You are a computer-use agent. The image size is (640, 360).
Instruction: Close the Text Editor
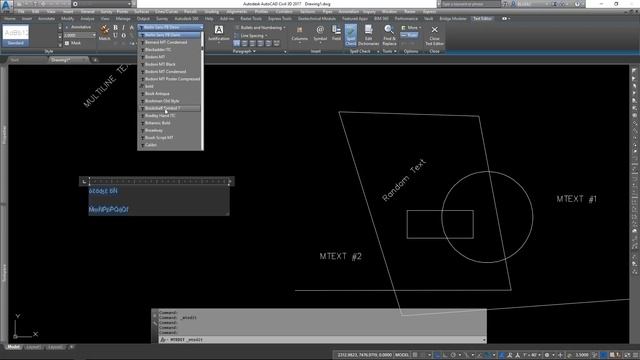pyautogui.click(x=434, y=35)
